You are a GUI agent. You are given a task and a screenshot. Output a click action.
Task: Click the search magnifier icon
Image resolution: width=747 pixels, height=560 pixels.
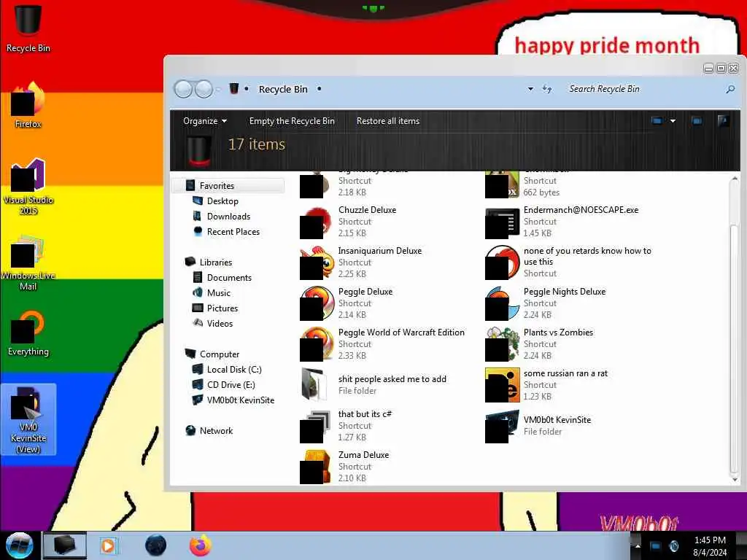729,89
